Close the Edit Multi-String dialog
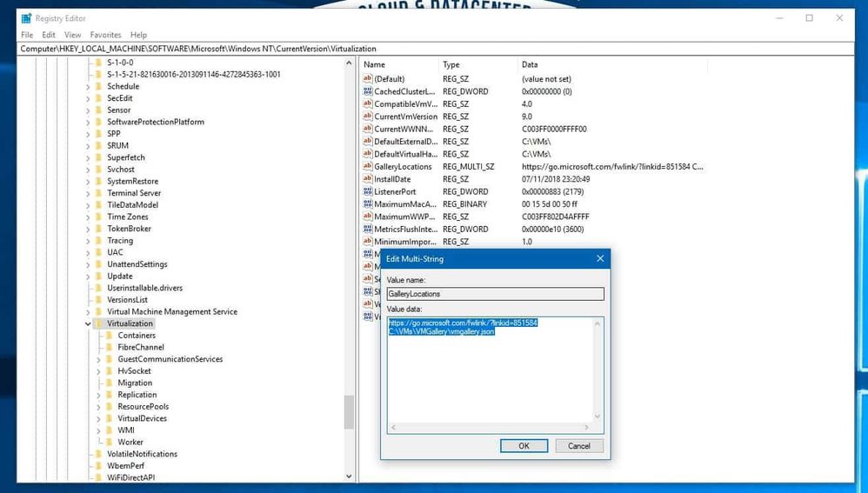The image size is (868, 493). [600, 258]
